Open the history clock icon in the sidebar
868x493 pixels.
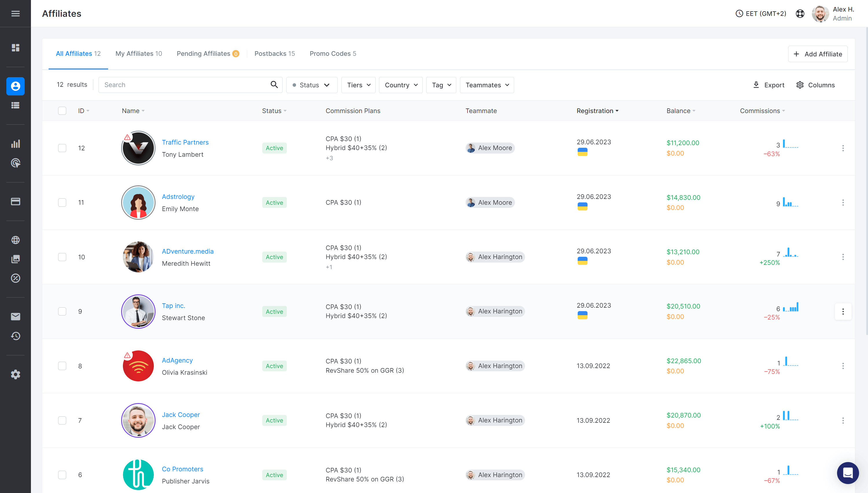click(x=15, y=336)
